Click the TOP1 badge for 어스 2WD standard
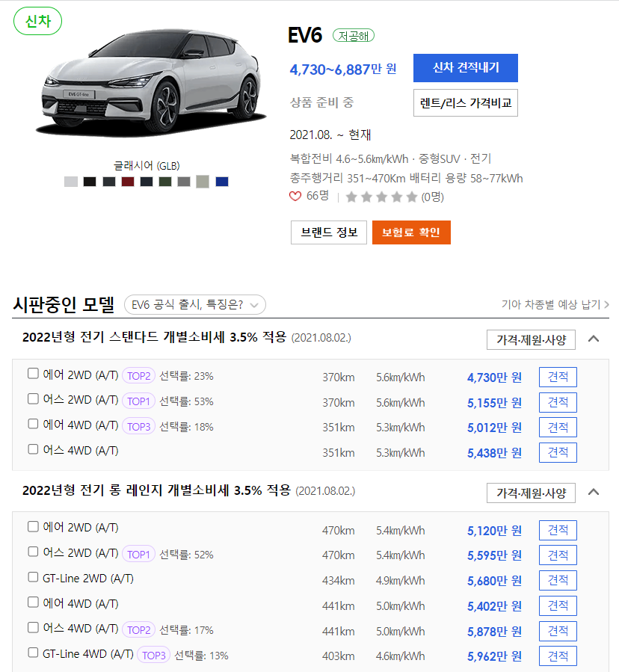 [x=138, y=401]
